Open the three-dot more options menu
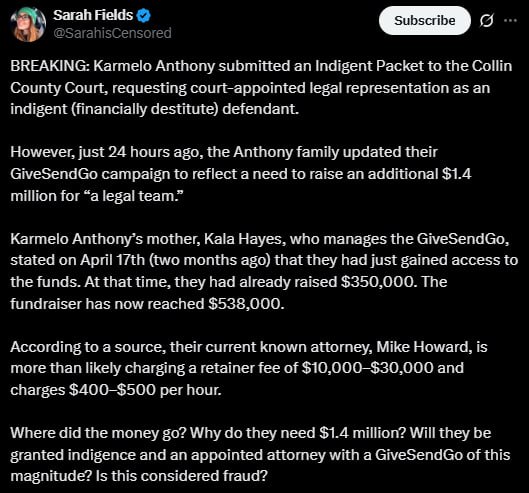The height and width of the screenshot is (493, 529). pyautogui.click(x=510, y=21)
